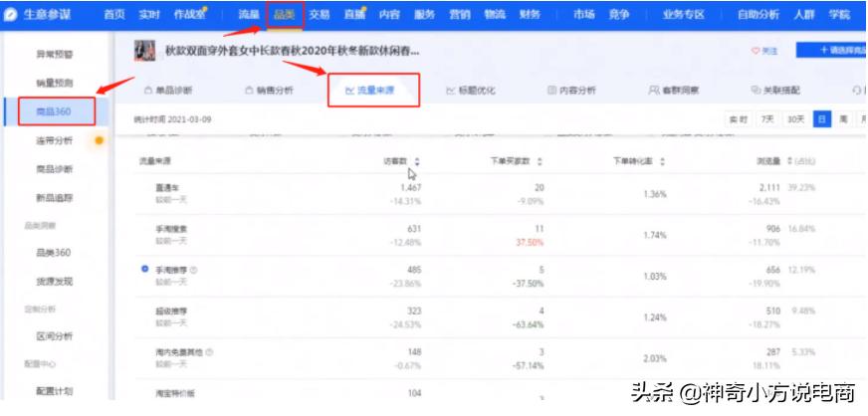This screenshot has height=416, width=868.
Task: Open 货源发现 in sidebar
Action: (x=54, y=282)
